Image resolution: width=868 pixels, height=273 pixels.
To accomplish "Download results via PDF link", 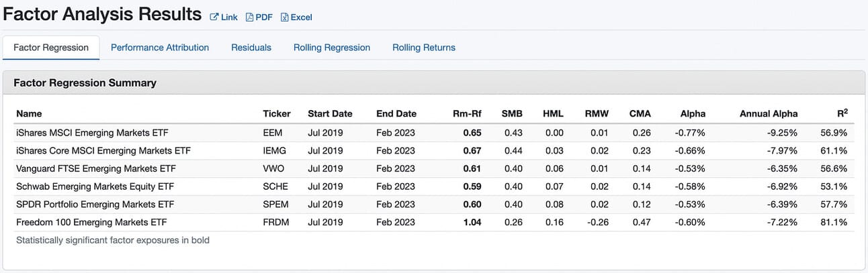I will coord(264,17).
